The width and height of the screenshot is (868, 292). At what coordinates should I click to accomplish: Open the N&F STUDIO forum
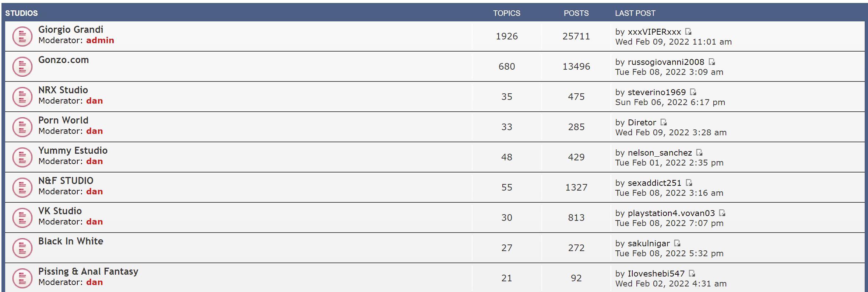click(66, 181)
